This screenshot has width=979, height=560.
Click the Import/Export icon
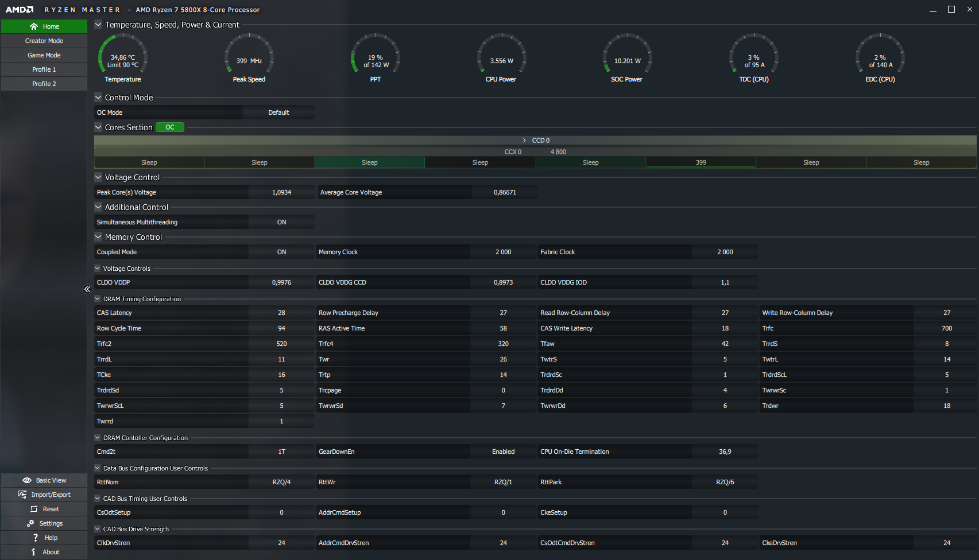(22, 495)
